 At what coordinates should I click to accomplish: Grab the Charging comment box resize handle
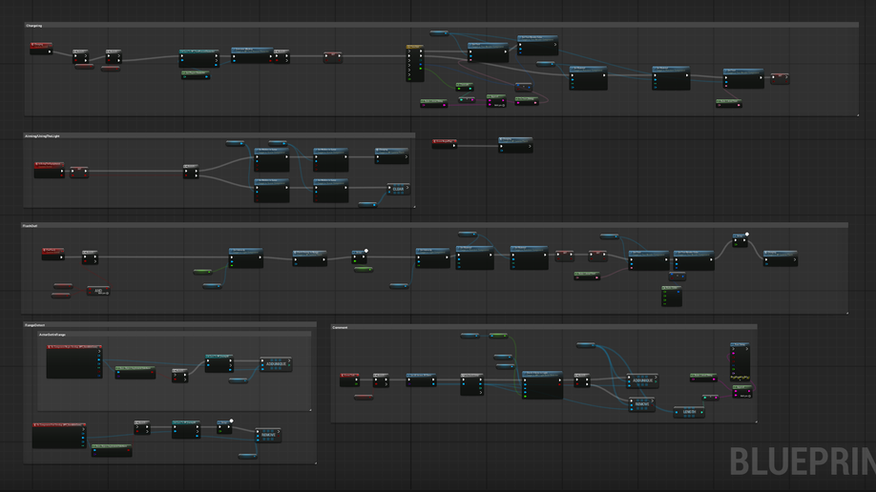tap(857, 115)
